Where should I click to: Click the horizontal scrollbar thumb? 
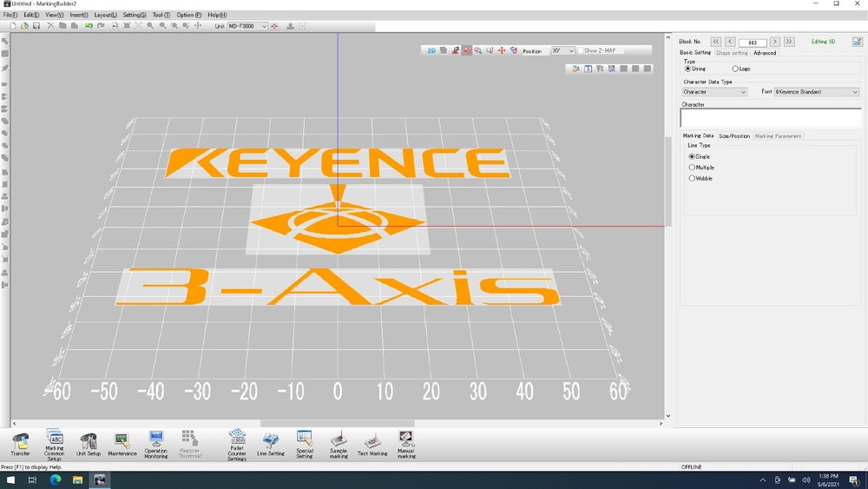337,424
